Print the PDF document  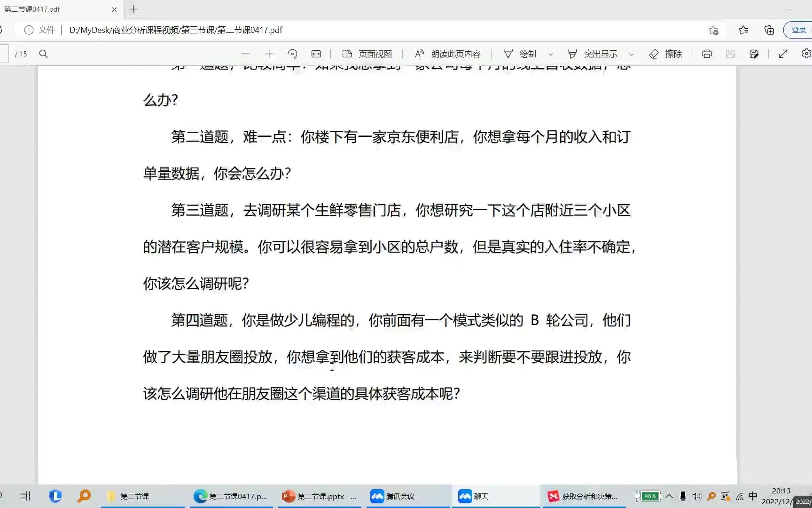pos(707,54)
